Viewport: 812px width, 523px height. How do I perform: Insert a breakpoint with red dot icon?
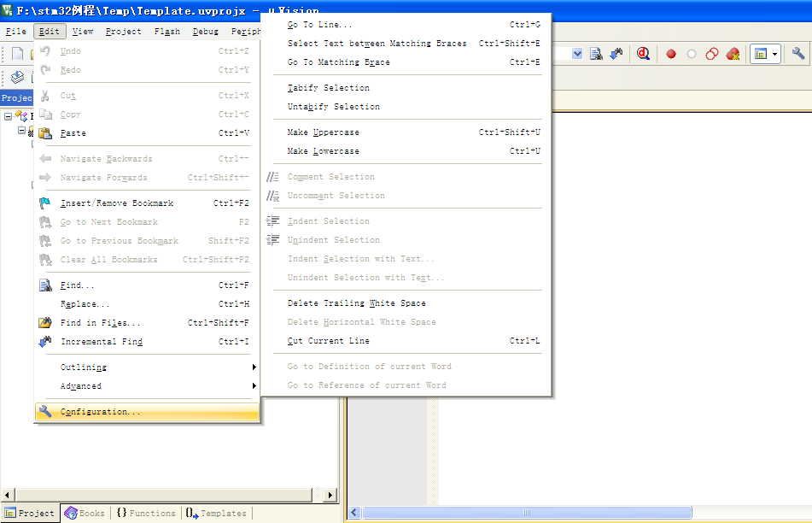[671, 54]
